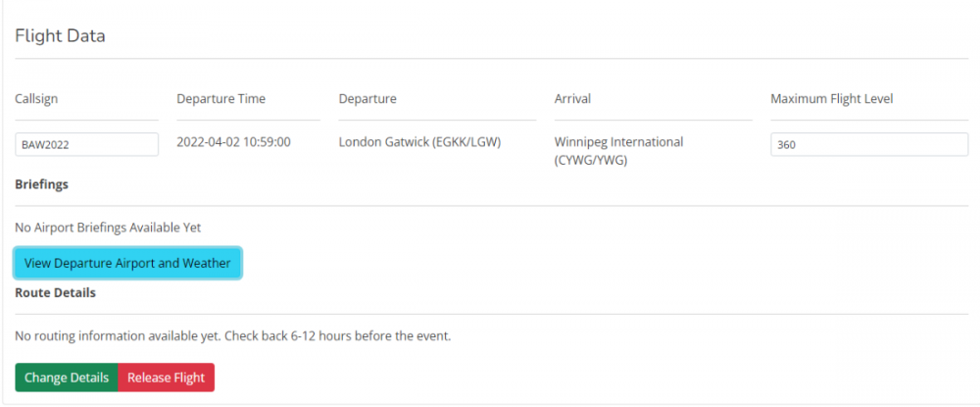Click the (CYWG/YWG) airport code text
The image size is (980, 407).
coord(591,160)
